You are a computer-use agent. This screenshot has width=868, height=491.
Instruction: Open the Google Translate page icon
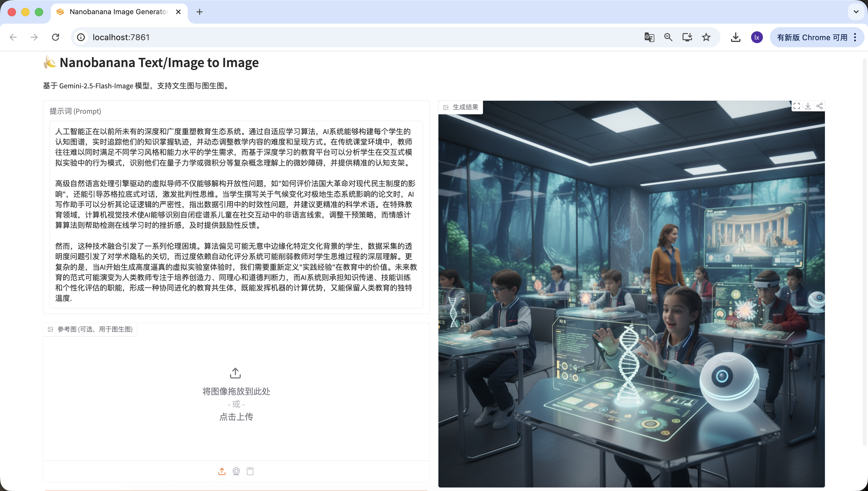click(x=649, y=37)
